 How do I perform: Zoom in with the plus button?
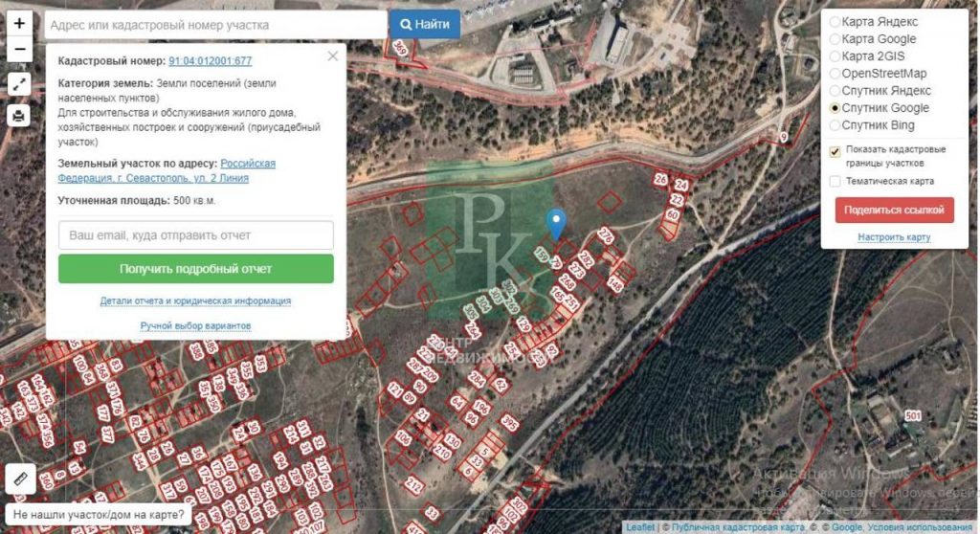pyautogui.click(x=19, y=24)
